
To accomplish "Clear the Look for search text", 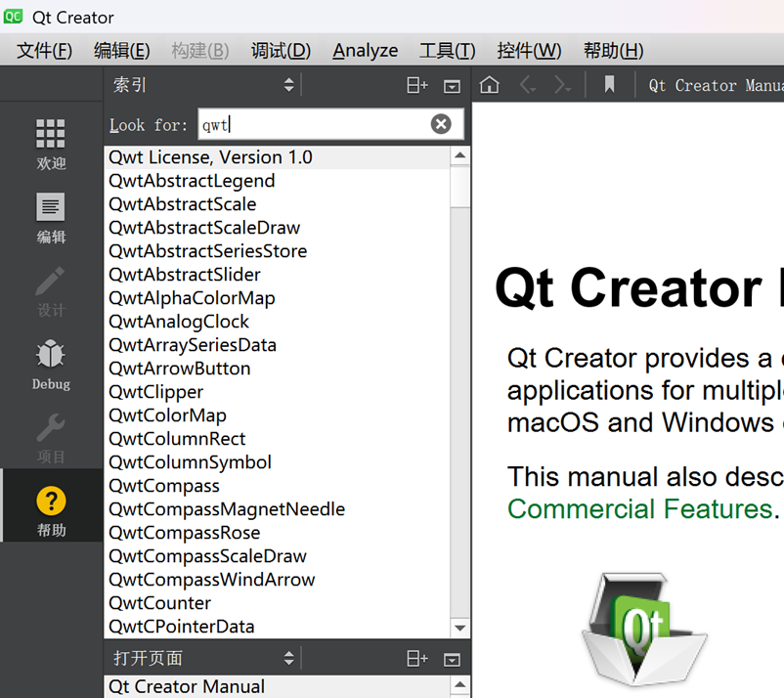I will tap(441, 124).
